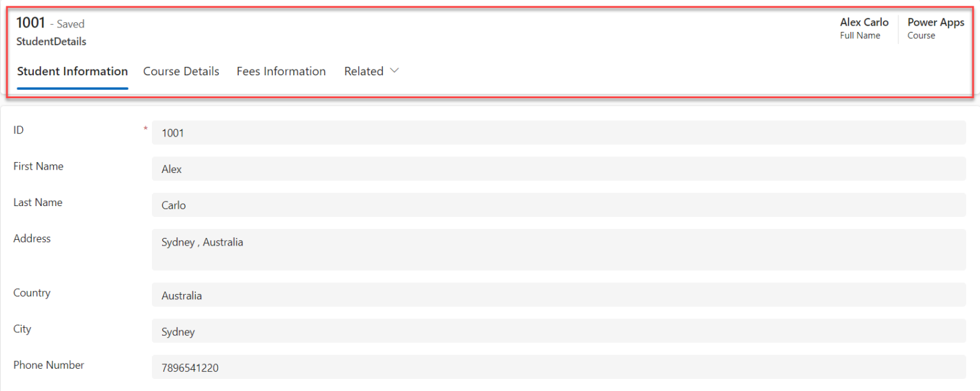The image size is (980, 391).
Task: Click the record title 1001 in header
Action: coord(31,23)
